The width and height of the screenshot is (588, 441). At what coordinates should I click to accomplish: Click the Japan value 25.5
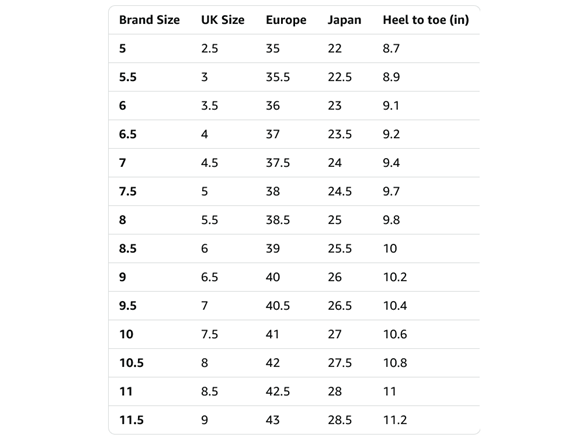tap(340, 249)
